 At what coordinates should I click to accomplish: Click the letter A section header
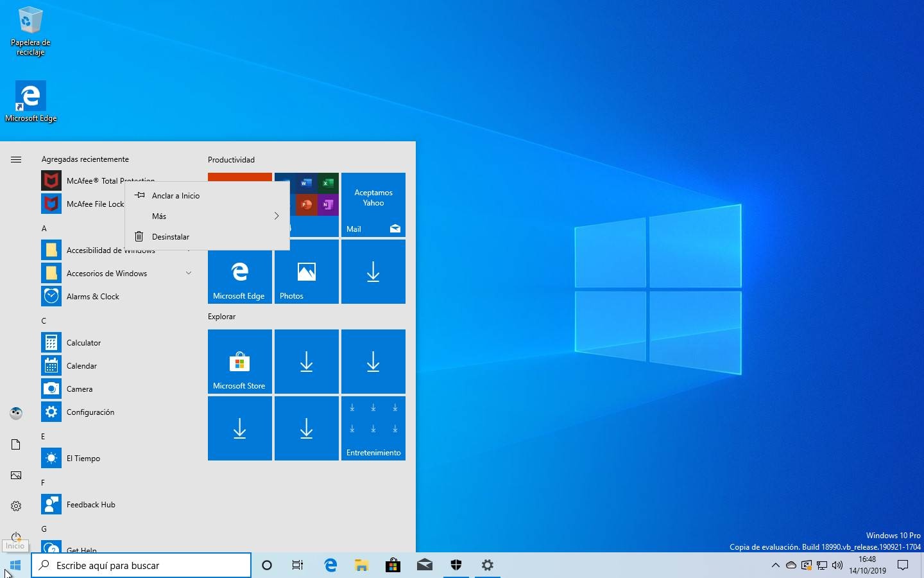(x=44, y=228)
